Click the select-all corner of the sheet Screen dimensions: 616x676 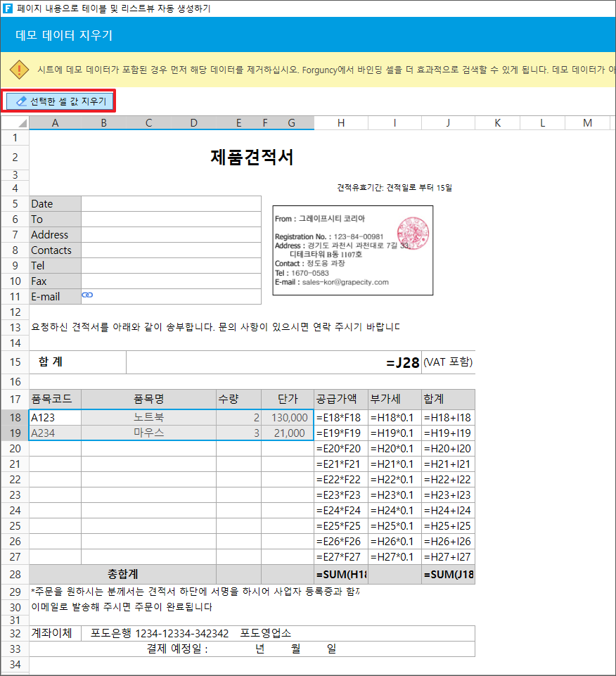pos(15,123)
